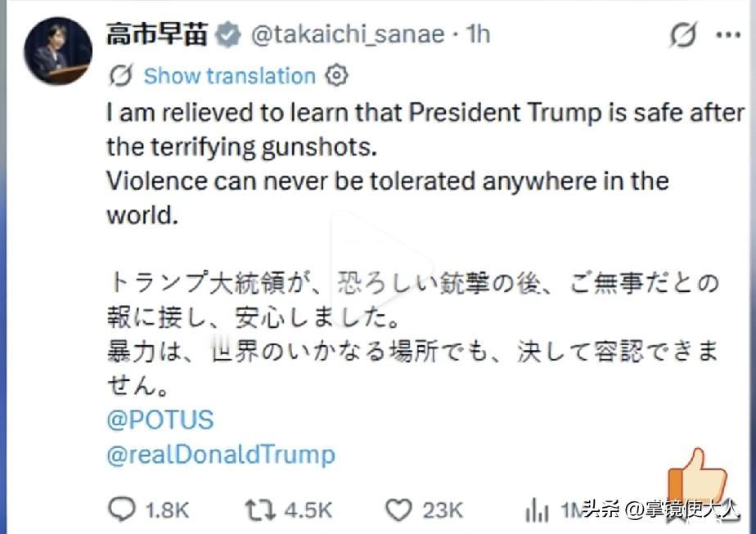Open the @POTUS mention link

pyautogui.click(x=160, y=420)
